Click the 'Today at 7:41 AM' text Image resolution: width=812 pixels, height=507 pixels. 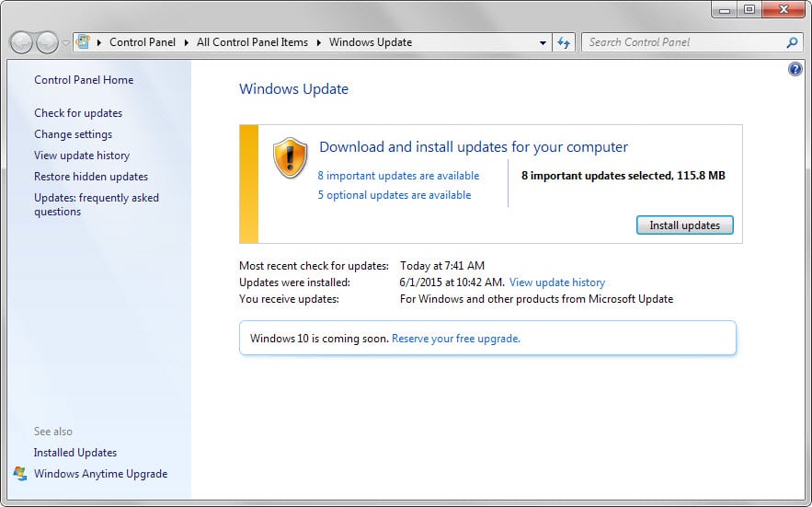[x=442, y=266]
